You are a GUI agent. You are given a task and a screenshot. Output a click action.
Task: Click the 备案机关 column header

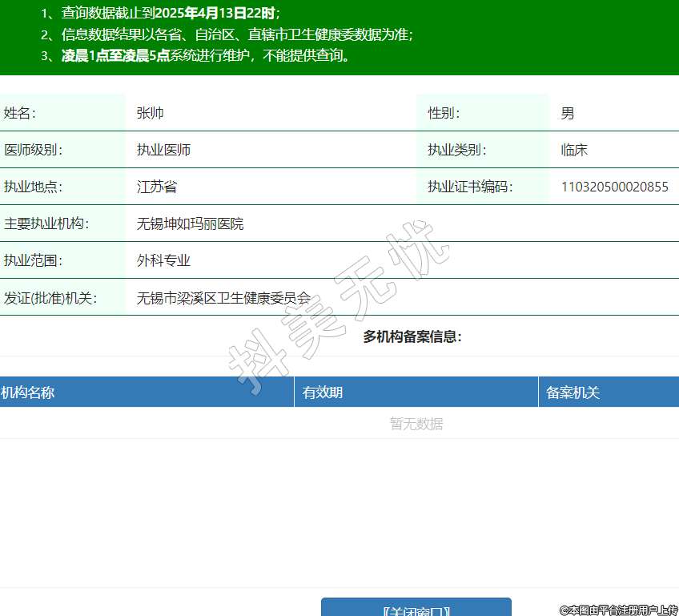pyautogui.click(x=573, y=393)
